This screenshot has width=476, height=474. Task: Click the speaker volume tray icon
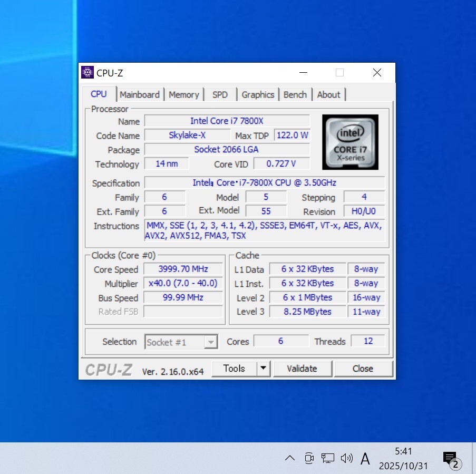(346, 458)
